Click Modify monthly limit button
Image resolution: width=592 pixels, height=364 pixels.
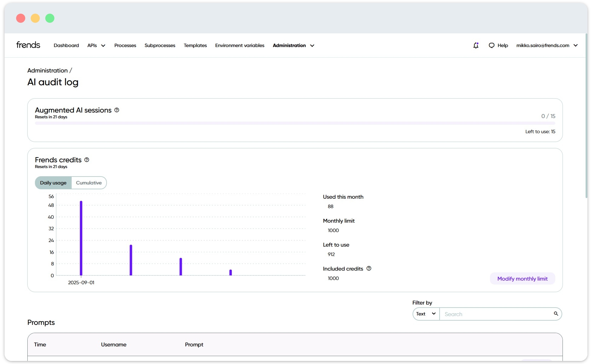click(x=522, y=279)
